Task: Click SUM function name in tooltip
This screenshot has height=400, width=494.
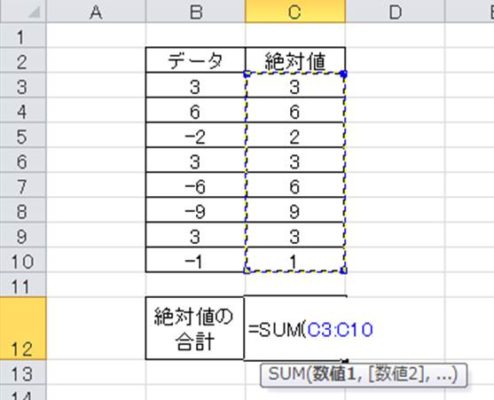Action: (x=286, y=374)
